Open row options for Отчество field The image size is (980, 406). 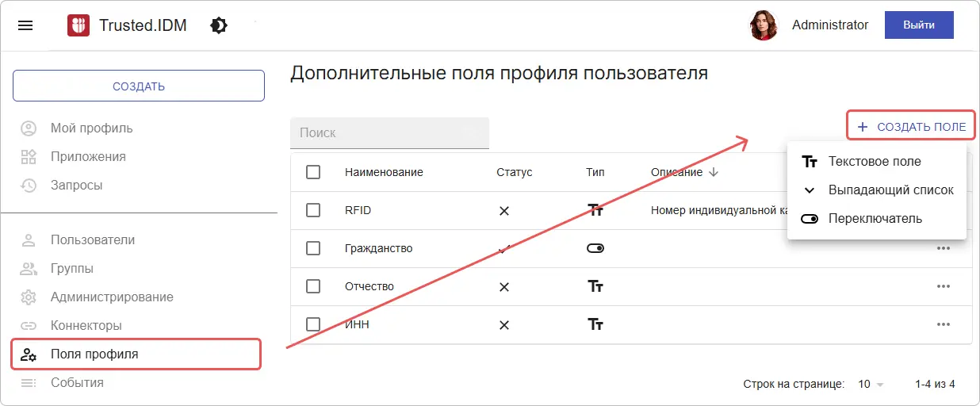point(943,286)
